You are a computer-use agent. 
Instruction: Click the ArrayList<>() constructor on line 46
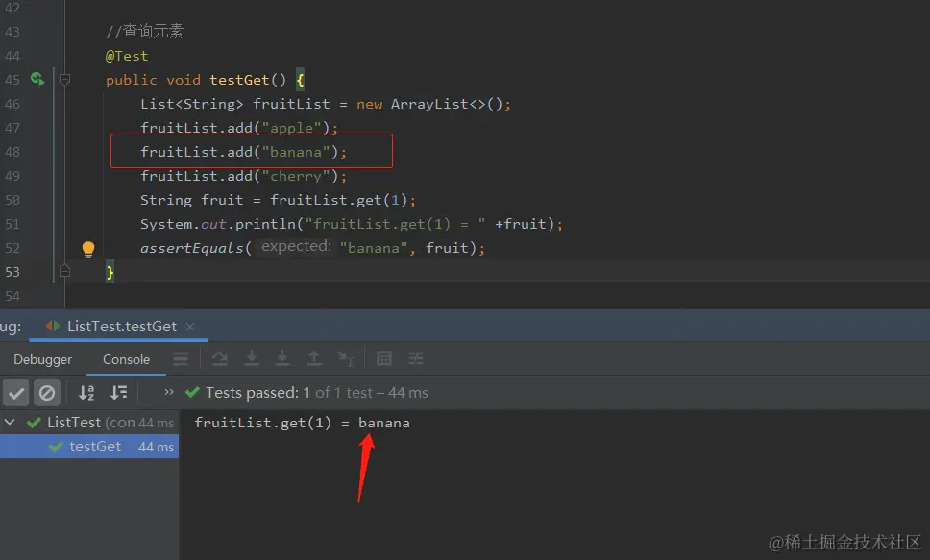point(447,104)
